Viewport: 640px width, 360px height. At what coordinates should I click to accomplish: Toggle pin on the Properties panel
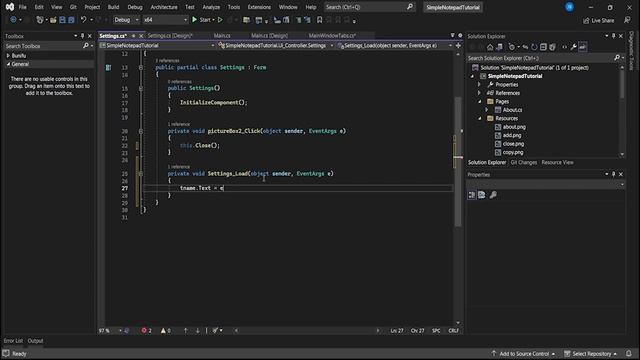[613, 174]
